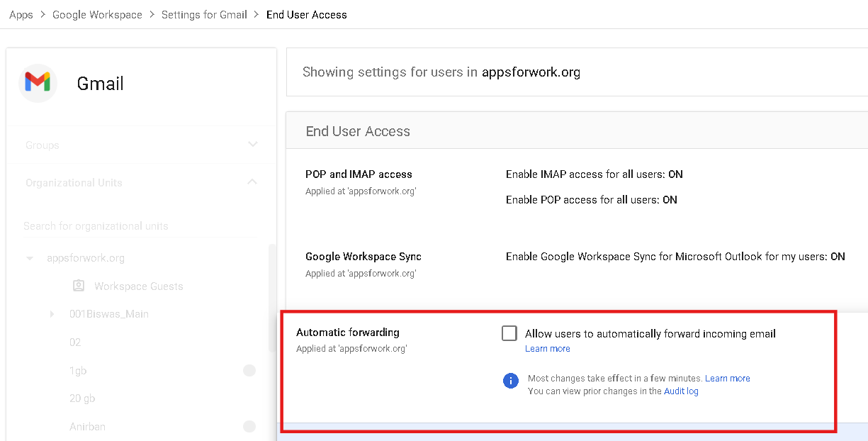Click the Workspace Guests badge icon
868x441 pixels.
click(x=79, y=286)
